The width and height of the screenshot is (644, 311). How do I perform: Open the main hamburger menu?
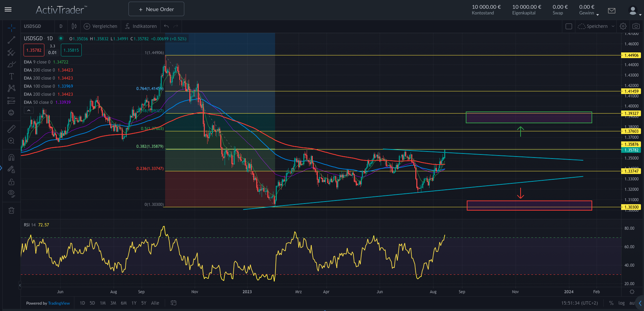(x=8, y=9)
